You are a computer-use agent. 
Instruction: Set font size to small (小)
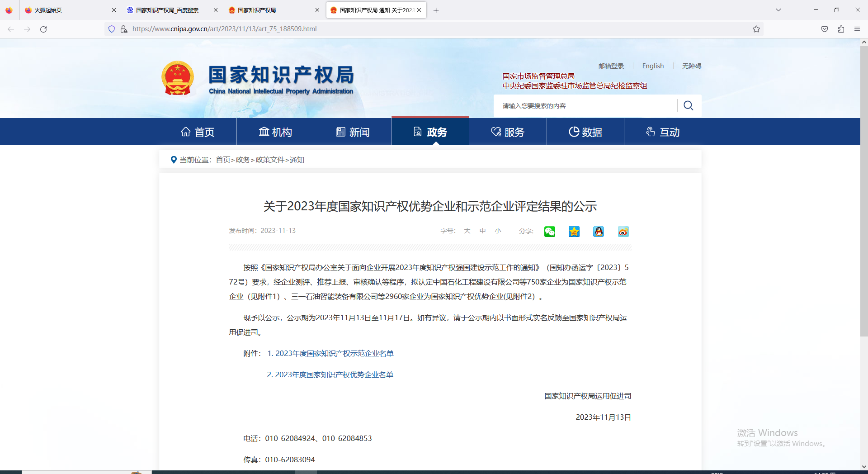click(498, 231)
